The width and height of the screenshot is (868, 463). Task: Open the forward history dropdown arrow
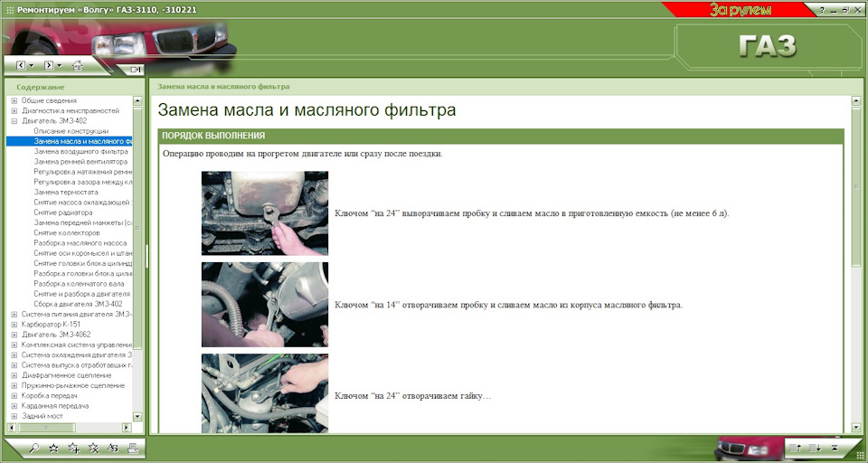[x=60, y=66]
